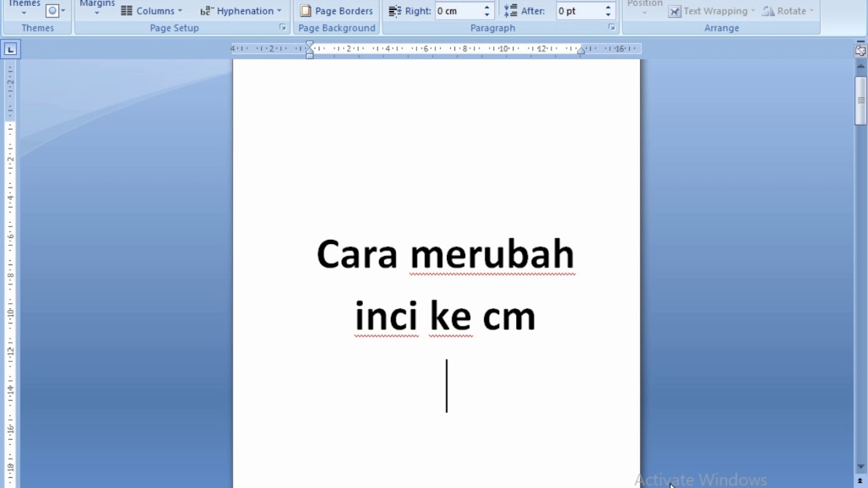Open the Margins dropdown
The width and height of the screenshot is (868, 488).
(97, 7)
